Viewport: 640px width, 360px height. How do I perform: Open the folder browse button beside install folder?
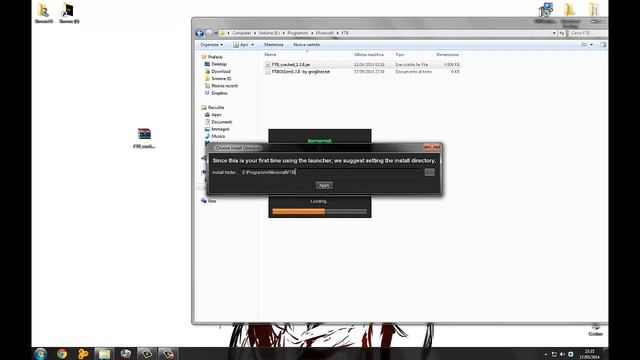429,172
